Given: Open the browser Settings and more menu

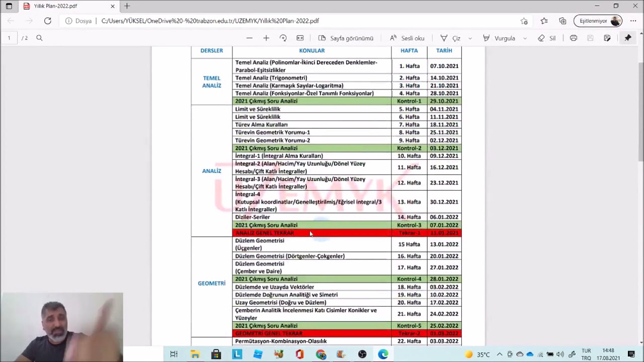Looking at the screenshot, I should [x=633, y=21].
